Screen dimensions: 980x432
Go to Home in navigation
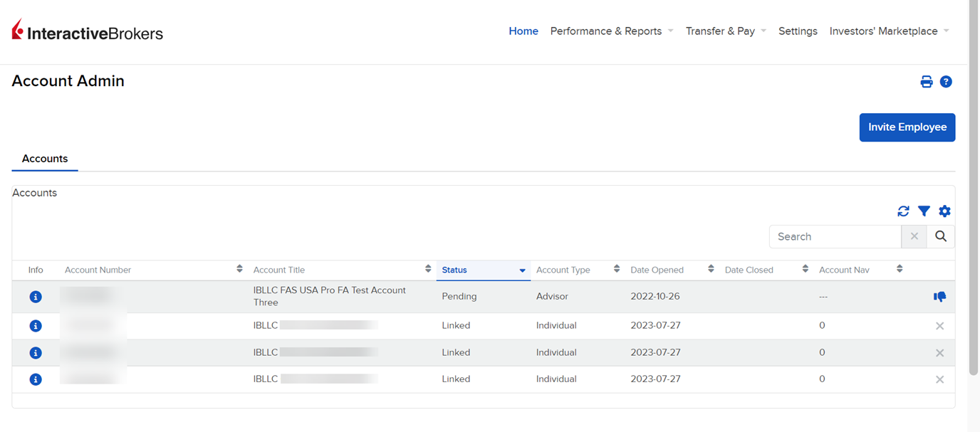[523, 31]
